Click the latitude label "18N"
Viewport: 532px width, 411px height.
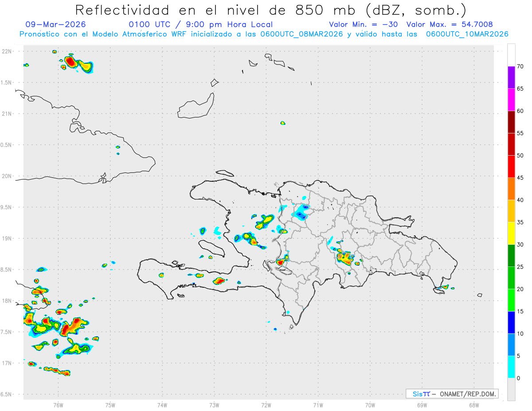click(x=8, y=301)
